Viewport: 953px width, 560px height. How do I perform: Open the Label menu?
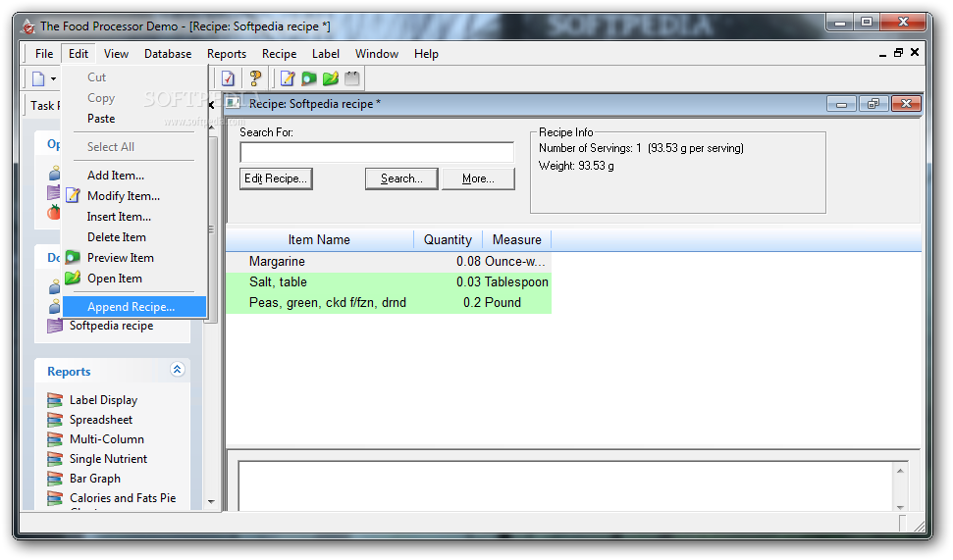click(326, 53)
